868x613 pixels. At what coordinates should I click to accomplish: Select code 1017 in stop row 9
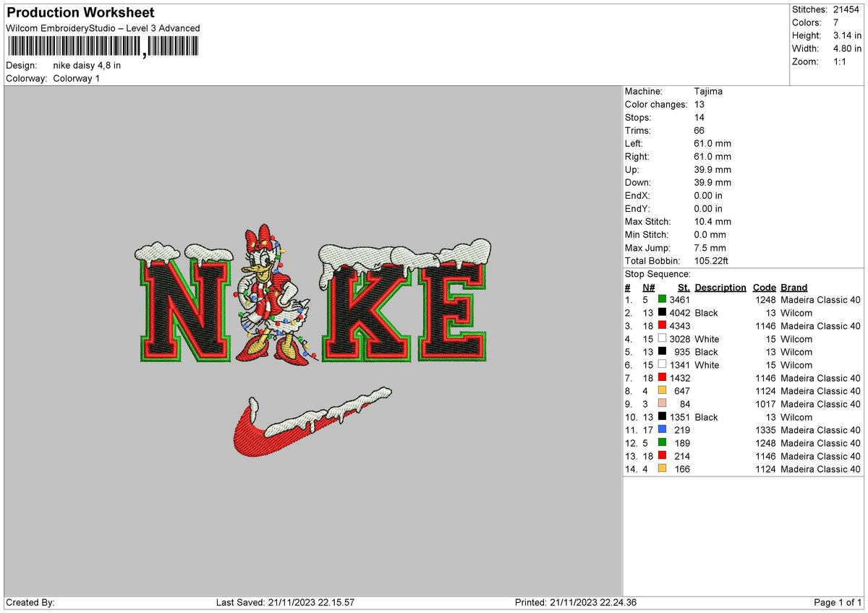pyautogui.click(x=764, y=403)
